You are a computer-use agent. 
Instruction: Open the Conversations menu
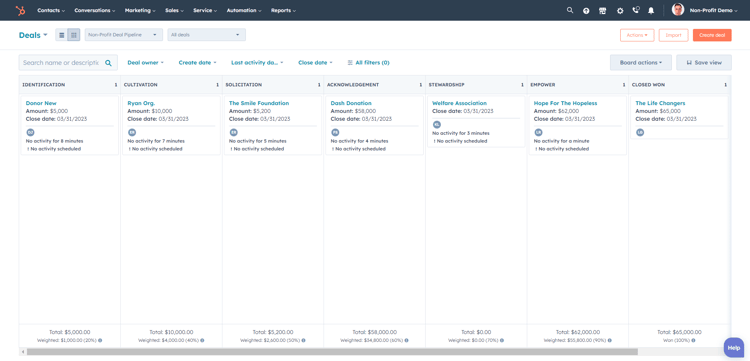[95, 10]
